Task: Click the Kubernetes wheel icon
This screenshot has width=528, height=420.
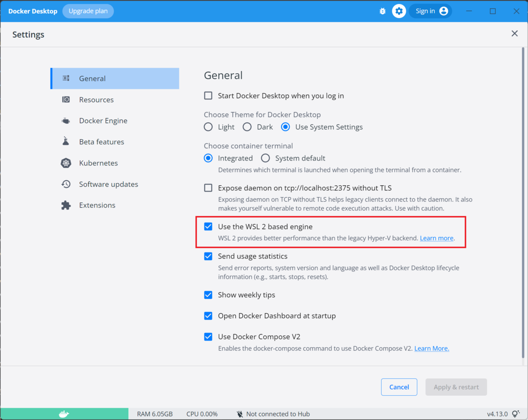Action: click(x=66, y=163)
